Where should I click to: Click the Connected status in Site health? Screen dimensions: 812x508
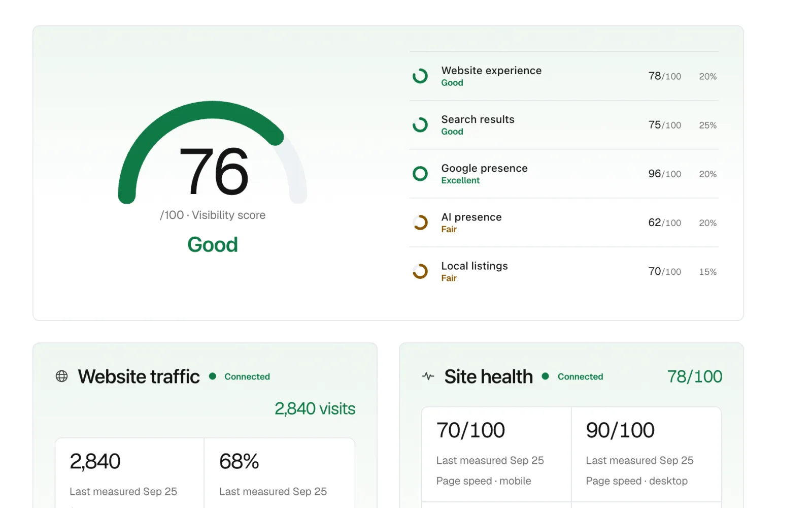tap(580, 376)
